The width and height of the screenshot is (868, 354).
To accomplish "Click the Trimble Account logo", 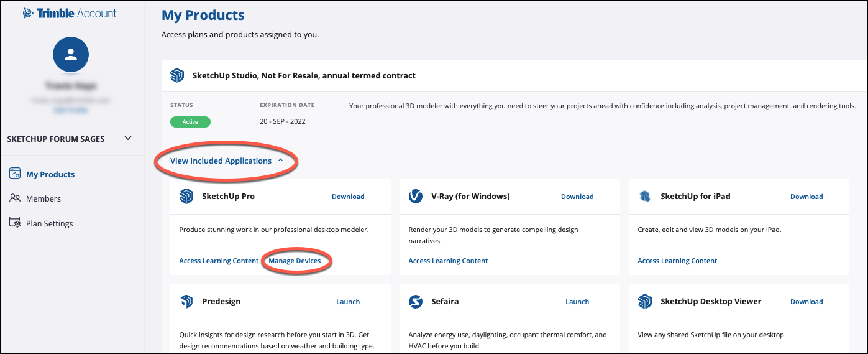I will (70, 13).
